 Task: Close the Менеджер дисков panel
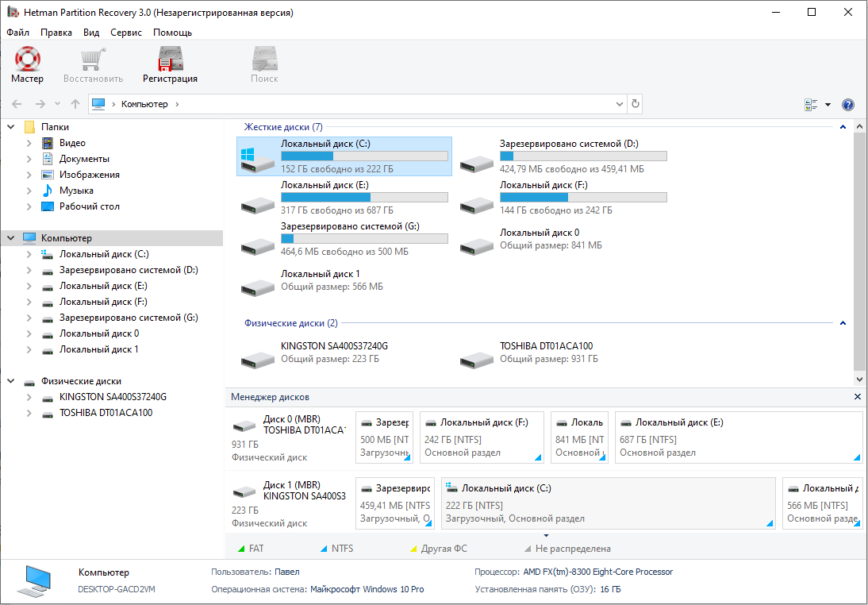(x=858, y=397)
